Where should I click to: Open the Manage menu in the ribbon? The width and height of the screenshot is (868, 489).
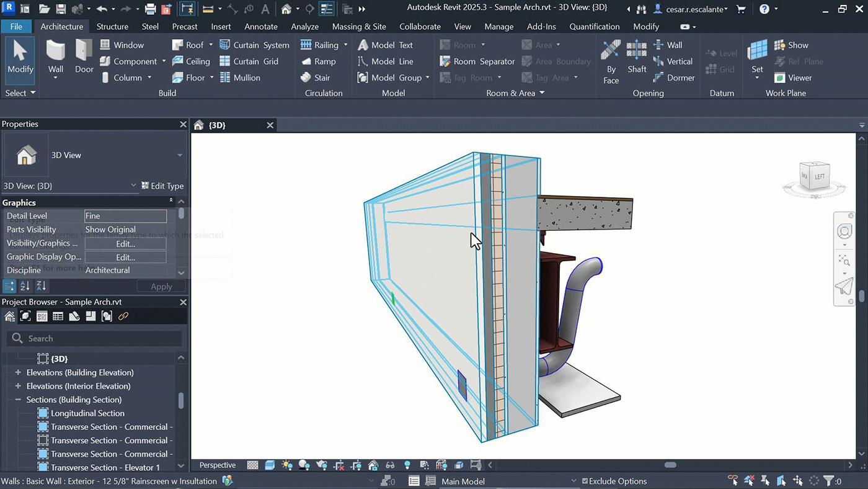pyautogui.click(x=498, y=26)
